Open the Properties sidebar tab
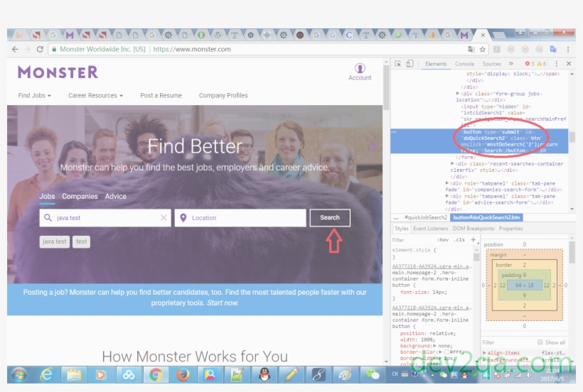Image resolution: width=583 pixels, height=392 pixels. pos(510,229)
